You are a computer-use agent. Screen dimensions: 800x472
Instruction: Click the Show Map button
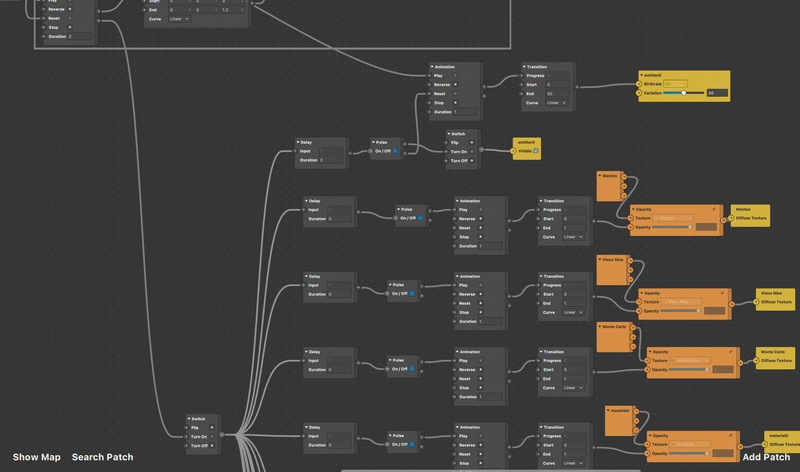point(36,457)
